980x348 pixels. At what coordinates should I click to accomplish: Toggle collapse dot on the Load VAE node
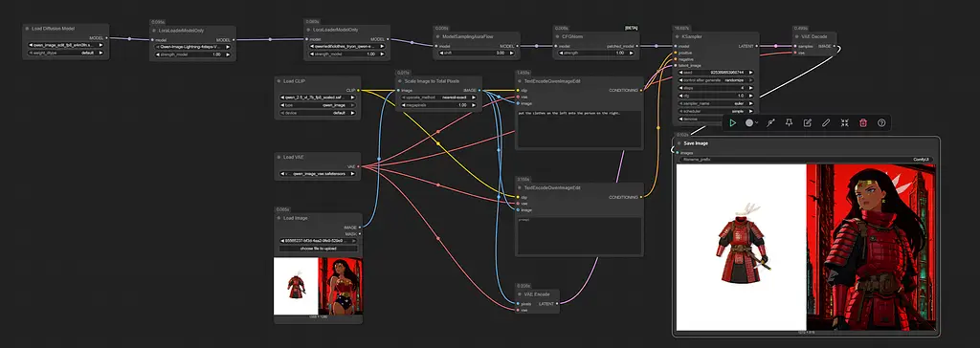click(279, 157)
